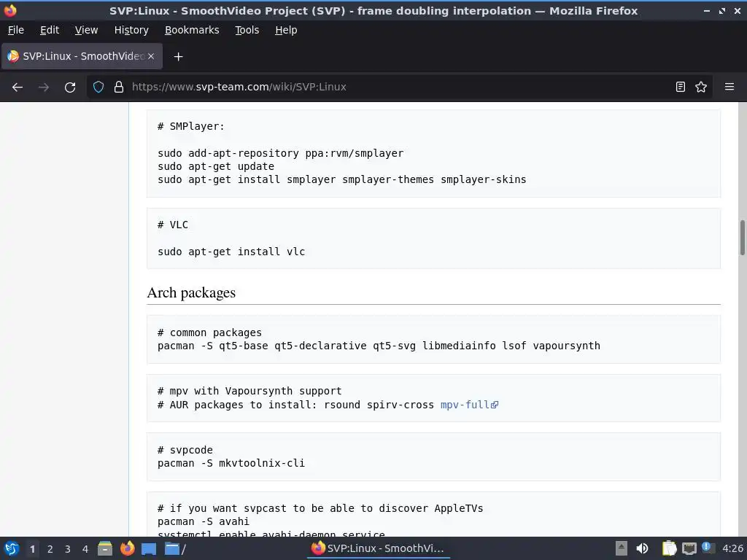The height and width of the screenshot is (560, 747).
Task: Open removable media eject tray icon
Action: click(x=622, y=548)
